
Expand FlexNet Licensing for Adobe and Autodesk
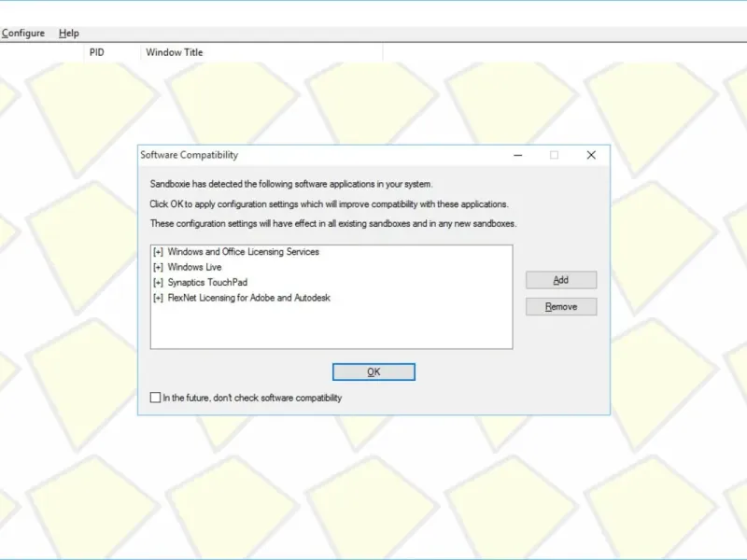click(158, 298)
